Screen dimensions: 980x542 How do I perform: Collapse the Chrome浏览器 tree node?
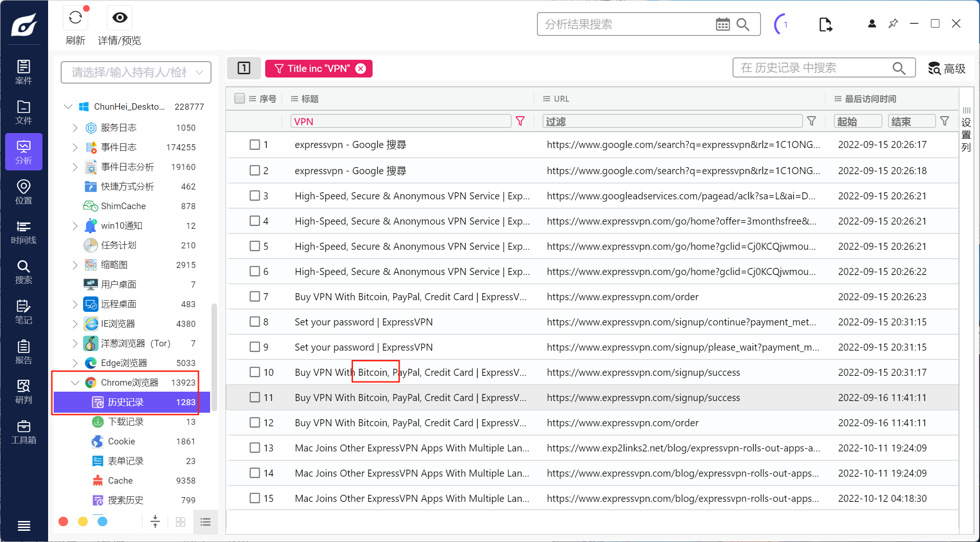[x=75, y=382]
